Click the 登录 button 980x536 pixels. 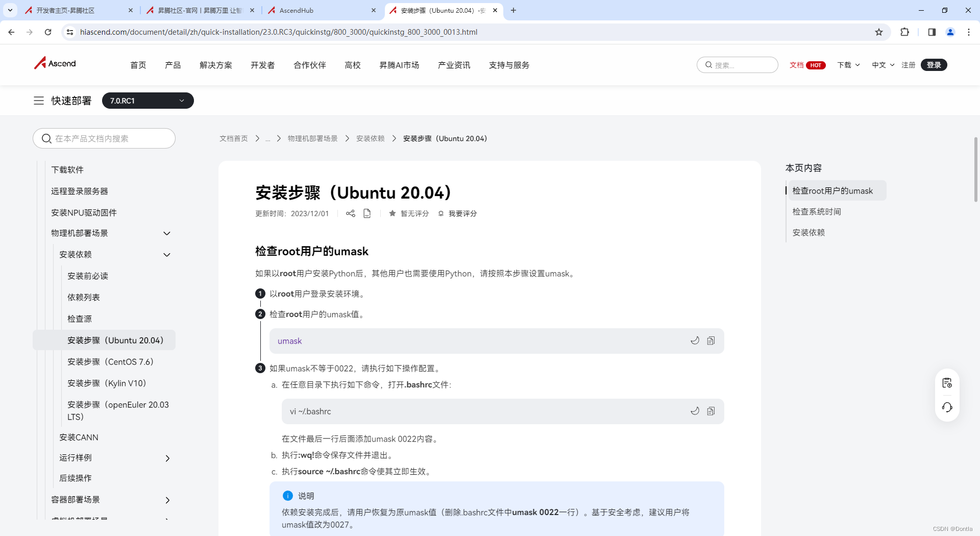(934, 65)
